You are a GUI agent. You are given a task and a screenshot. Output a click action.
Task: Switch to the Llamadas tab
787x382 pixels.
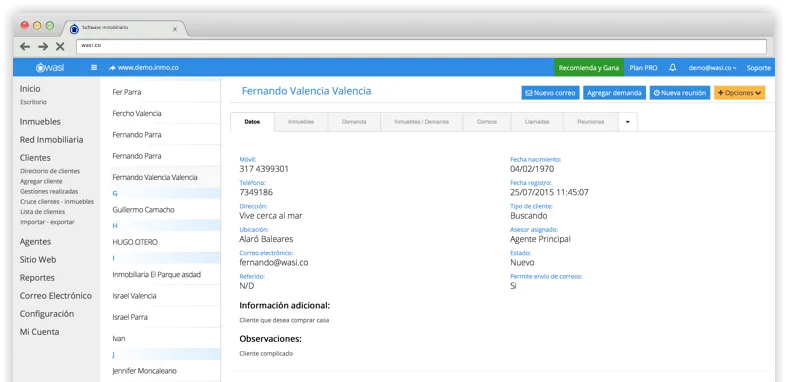tap(537, 122)
